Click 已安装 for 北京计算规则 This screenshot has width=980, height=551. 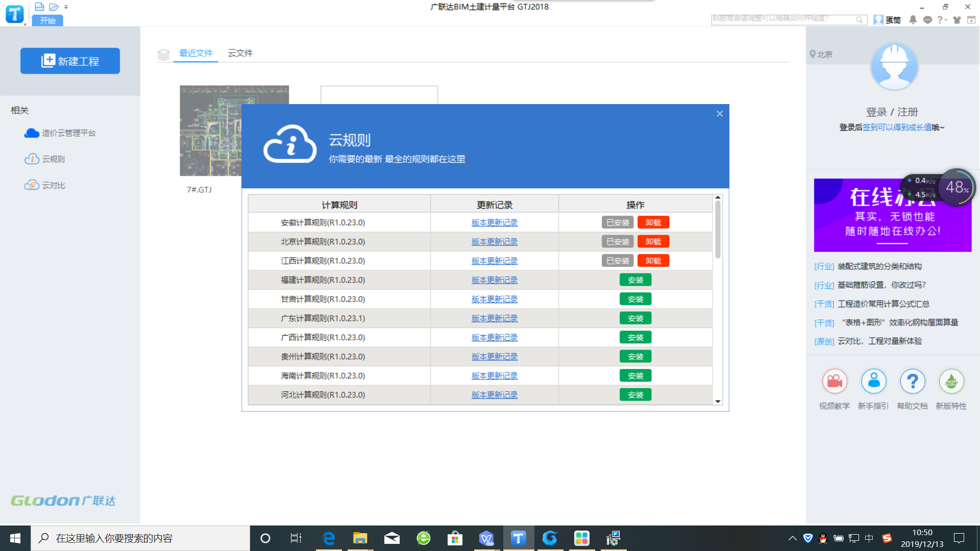pos(618,241)
